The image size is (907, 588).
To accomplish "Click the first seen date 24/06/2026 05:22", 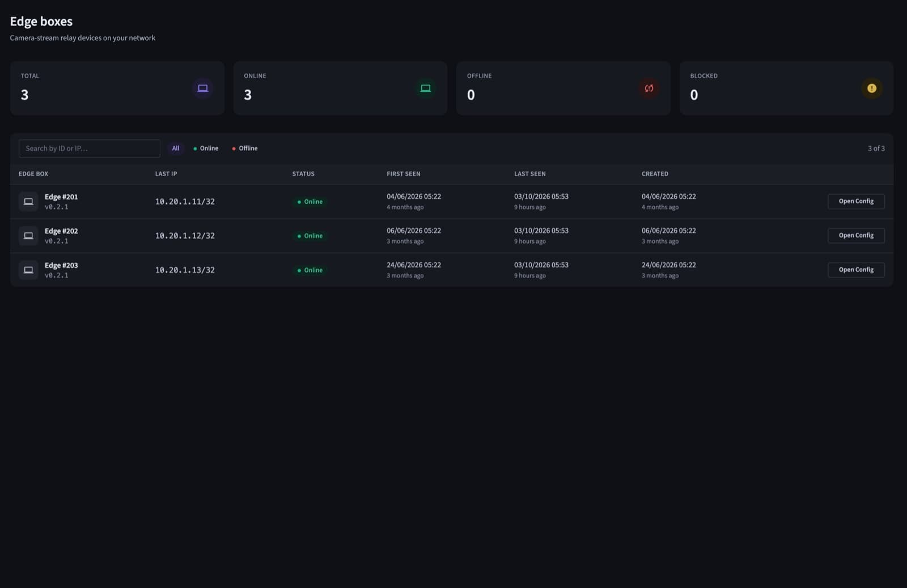I will click(414, 265).
